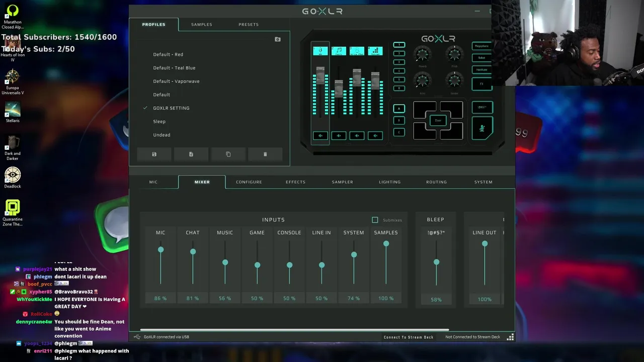Select sampler bank C
The width and height of the screenshot is (644, 362).
(399, 132)
